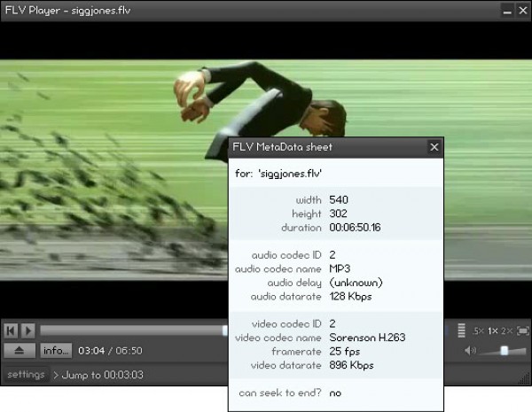Open the settings button

pos(26,375)
